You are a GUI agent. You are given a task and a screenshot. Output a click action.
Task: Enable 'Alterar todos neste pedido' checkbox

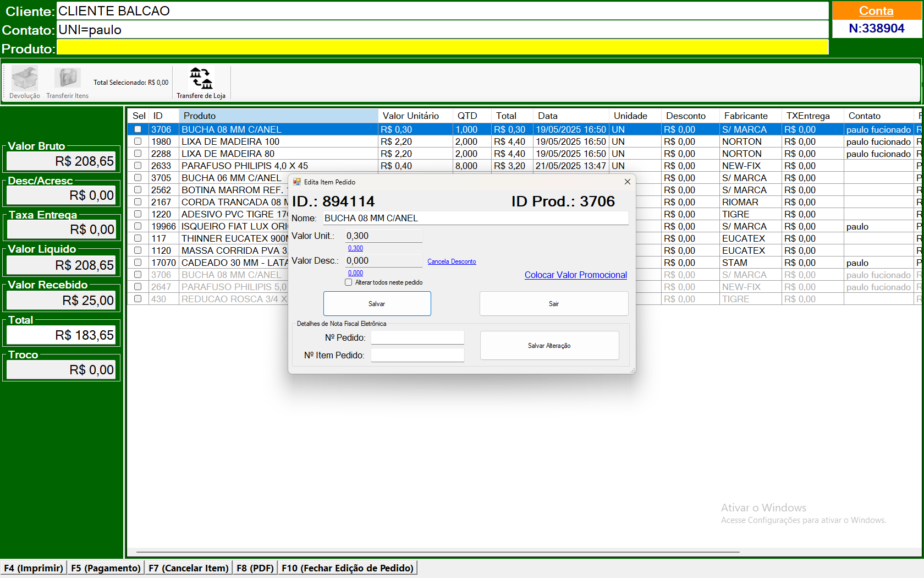[349, 282]
